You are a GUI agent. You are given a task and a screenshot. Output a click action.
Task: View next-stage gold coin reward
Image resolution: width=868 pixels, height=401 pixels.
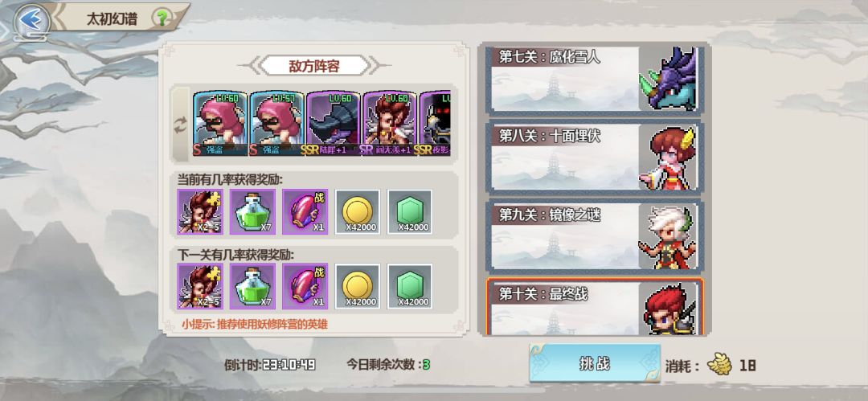tap(358, 286)
